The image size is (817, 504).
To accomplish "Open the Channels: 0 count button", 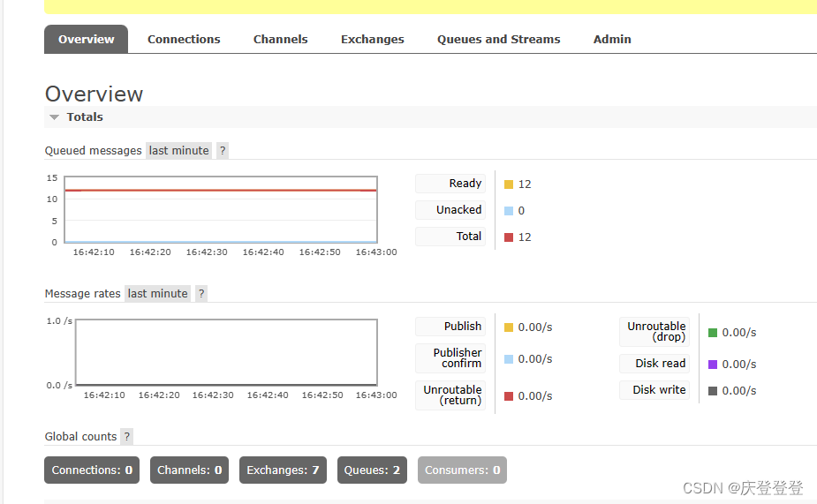I will [190, 470].
